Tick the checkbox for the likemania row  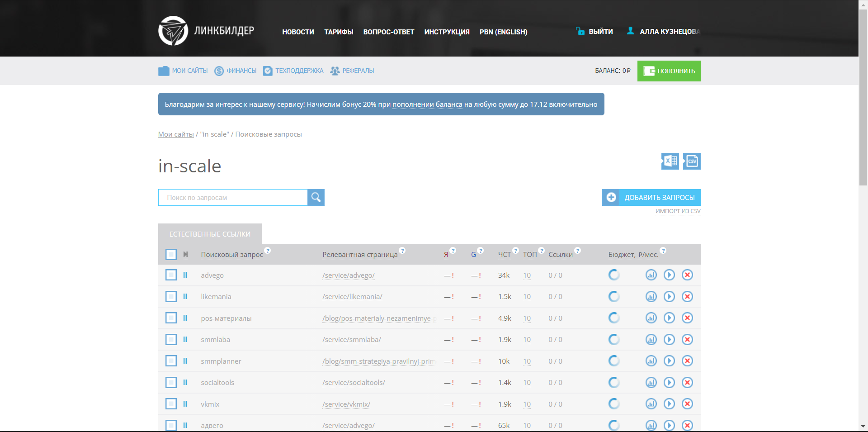171,296
